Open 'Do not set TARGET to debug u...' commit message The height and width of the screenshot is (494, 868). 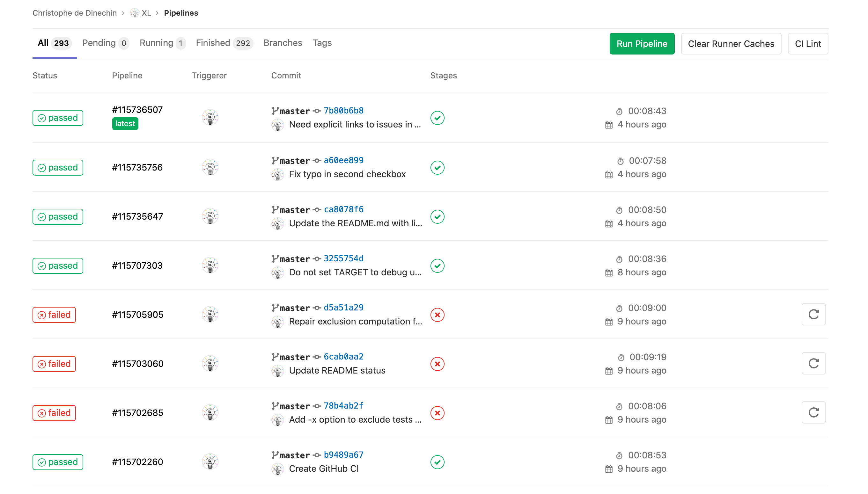pos(355,272)
